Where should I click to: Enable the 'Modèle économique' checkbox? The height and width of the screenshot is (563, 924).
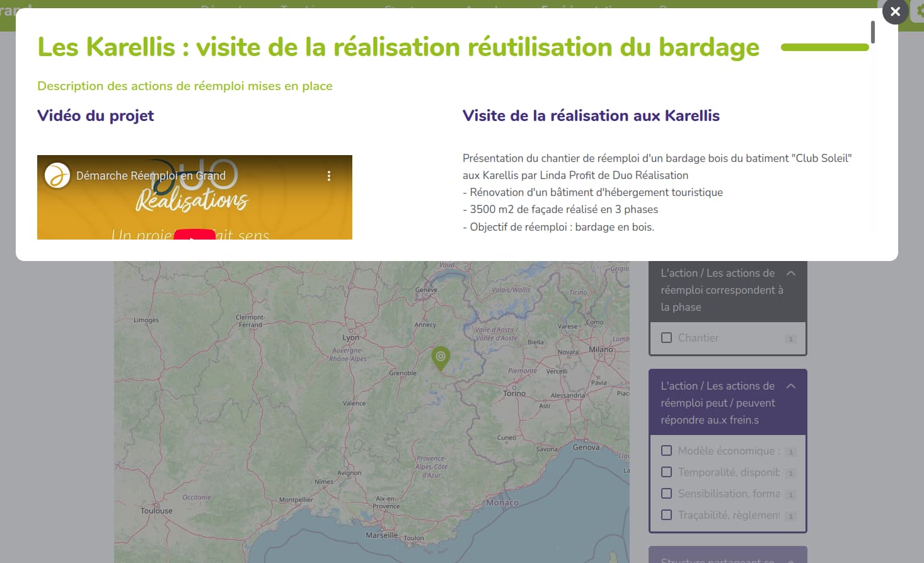[666, 451]
